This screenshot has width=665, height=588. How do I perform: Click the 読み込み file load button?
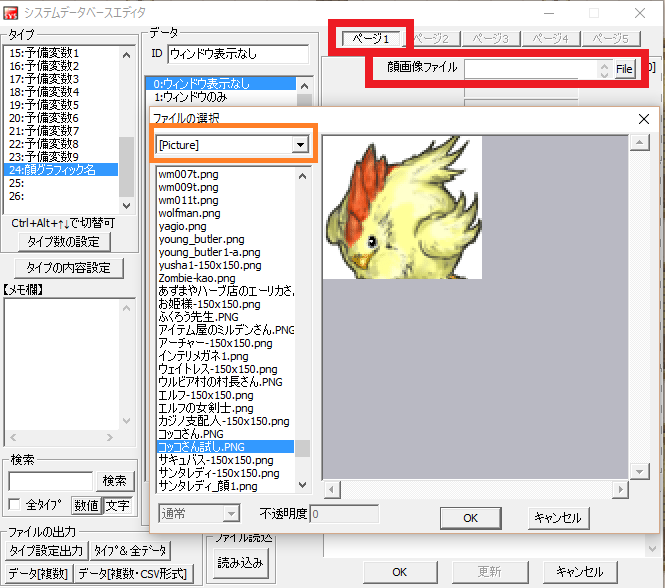click(x=240, y=563)
